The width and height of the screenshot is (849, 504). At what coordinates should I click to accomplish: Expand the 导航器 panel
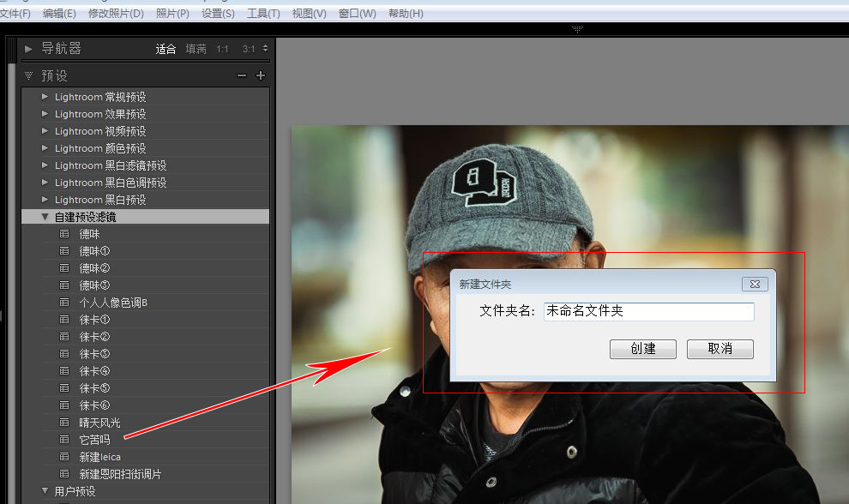[29, 49]
